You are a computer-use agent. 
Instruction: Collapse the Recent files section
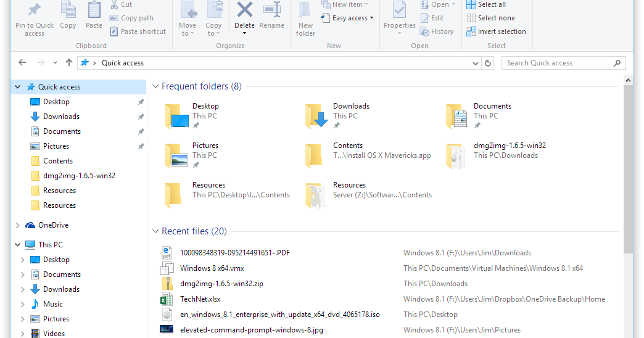(x=155, y=231)
